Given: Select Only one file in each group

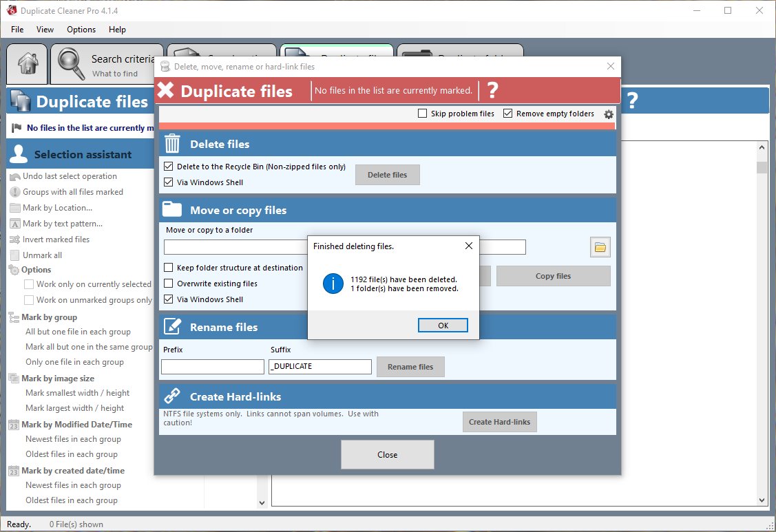Looking at the screenshot, I should click(x=75, y=362).
